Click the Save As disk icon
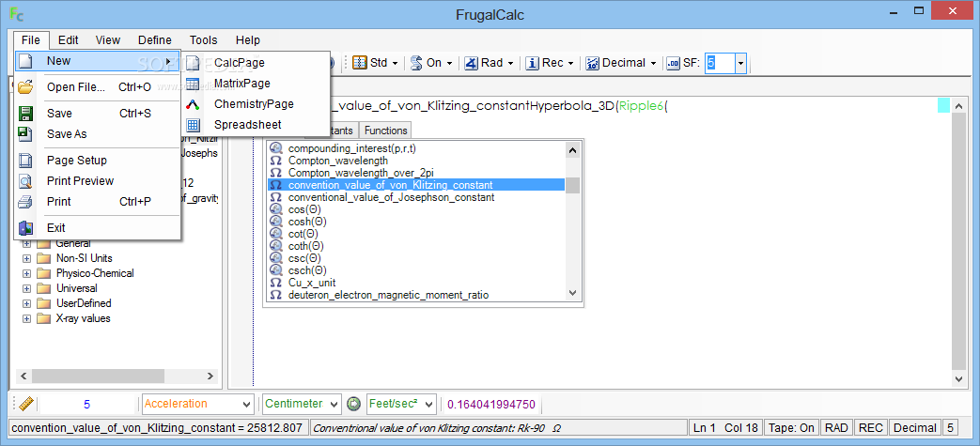 [25, 133]
